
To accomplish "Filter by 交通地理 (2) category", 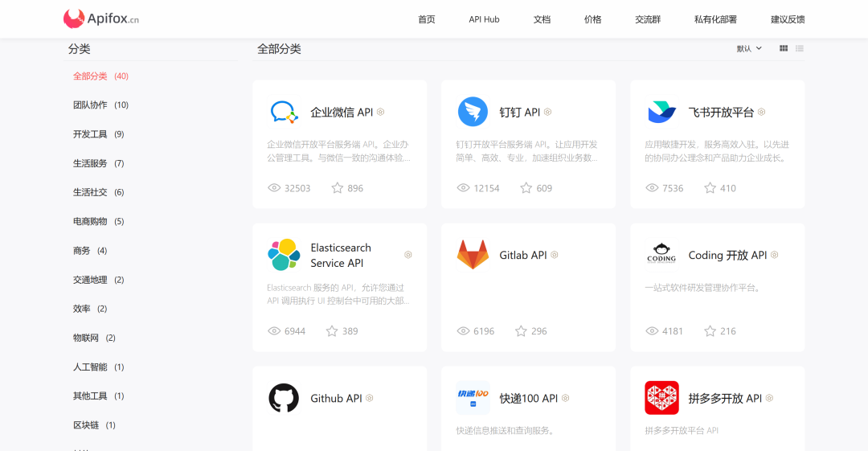I will 99,279.
